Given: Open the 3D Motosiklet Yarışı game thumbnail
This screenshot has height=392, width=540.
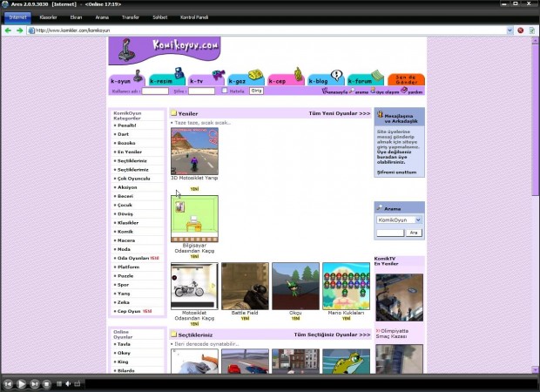Looking at the screenshot, I should [x=194, y=152].
